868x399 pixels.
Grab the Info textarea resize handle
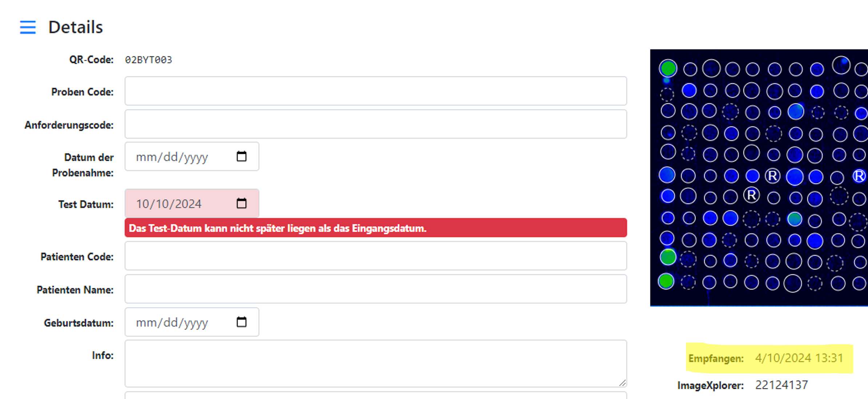click(x=622, y=383)
